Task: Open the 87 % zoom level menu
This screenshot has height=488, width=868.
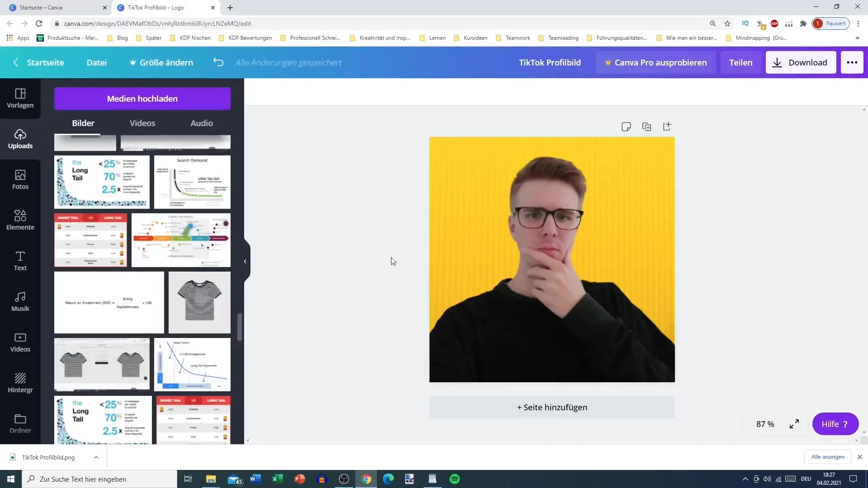Action: coord(765,424)
